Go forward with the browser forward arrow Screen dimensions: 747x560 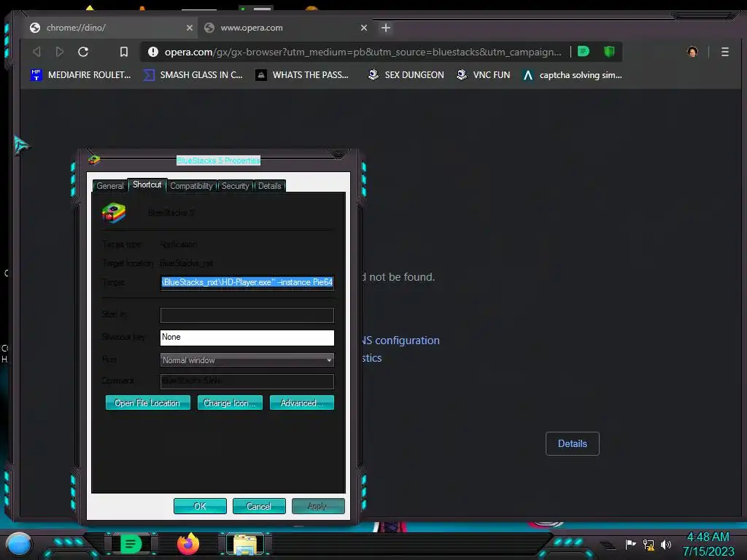click(x=60, y=52)
